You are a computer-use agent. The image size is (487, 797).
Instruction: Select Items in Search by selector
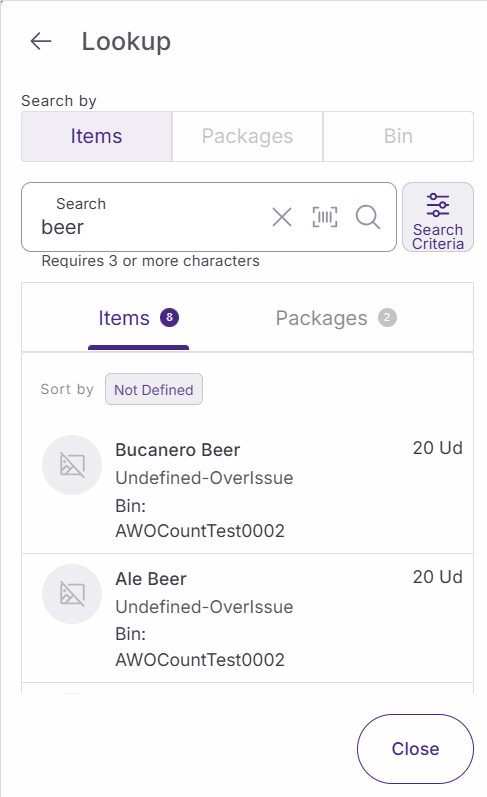[x=97, y=136]
